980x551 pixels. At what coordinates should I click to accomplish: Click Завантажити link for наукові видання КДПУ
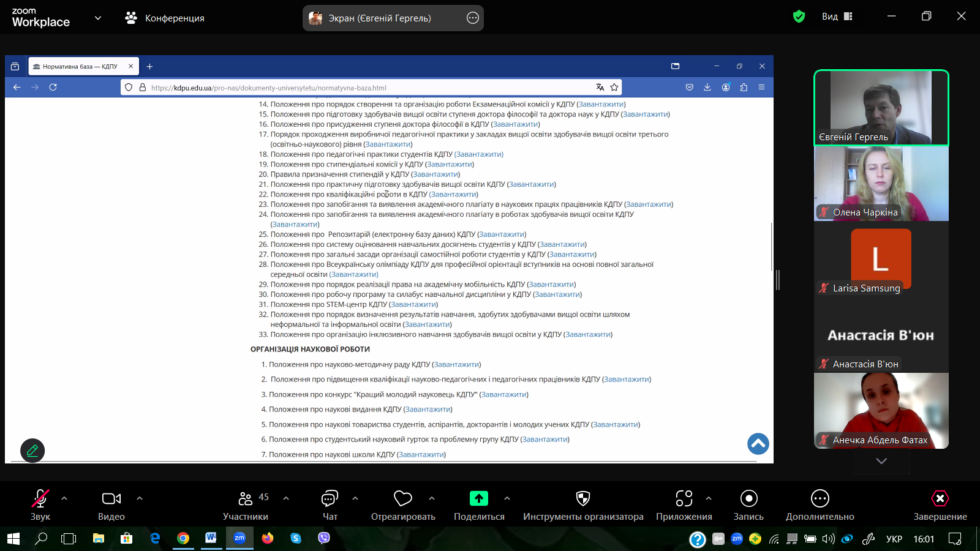428,410
